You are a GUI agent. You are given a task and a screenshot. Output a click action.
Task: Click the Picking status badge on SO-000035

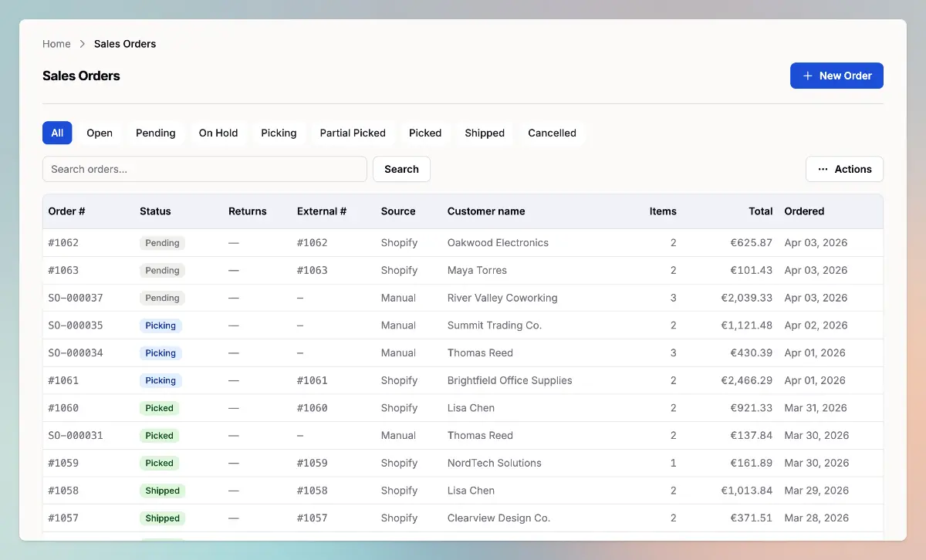pyautogui.click(x=161, y=326)
